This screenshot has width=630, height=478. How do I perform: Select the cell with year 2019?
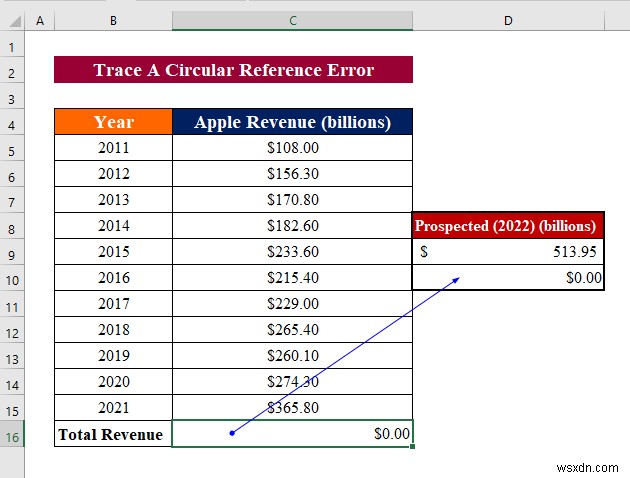(x=113, y=355)
